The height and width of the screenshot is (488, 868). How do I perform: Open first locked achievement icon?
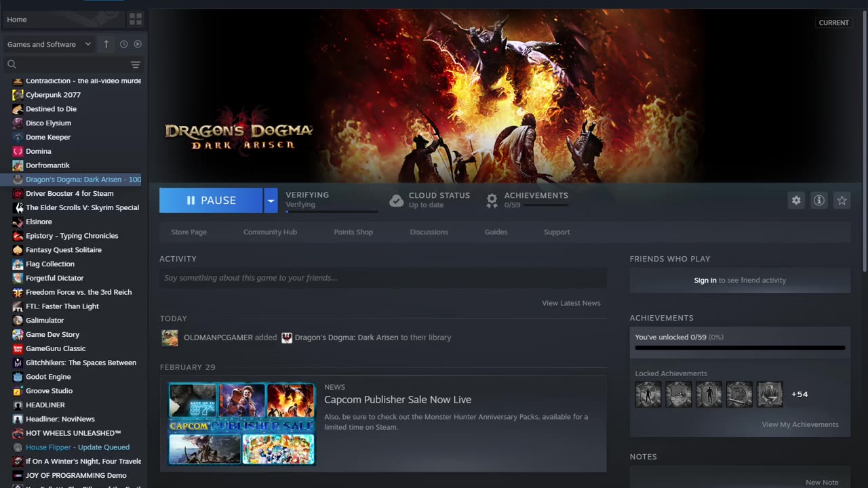pyautogui.click(x=648, y=394)
